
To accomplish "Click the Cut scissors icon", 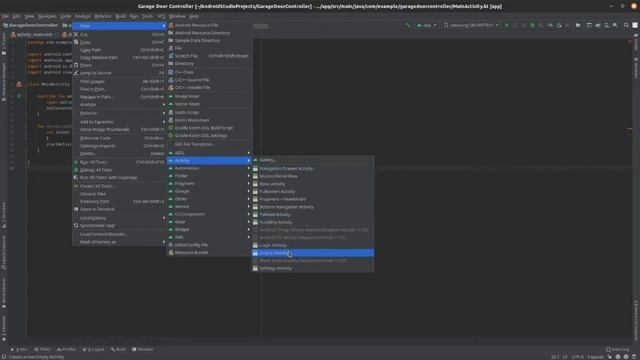I will click(76, 35).
